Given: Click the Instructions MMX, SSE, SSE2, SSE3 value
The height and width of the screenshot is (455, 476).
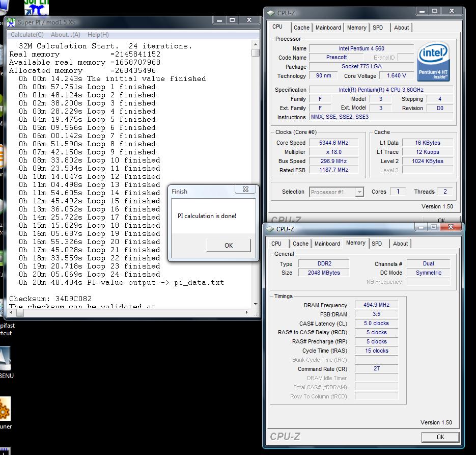Looking at the screenshot, I should [381, 117].
